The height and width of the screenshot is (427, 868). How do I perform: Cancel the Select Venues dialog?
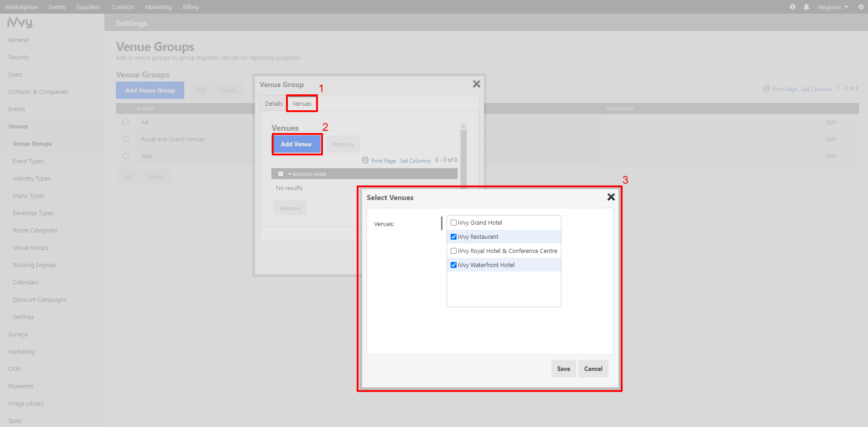[x=593, y=369]
